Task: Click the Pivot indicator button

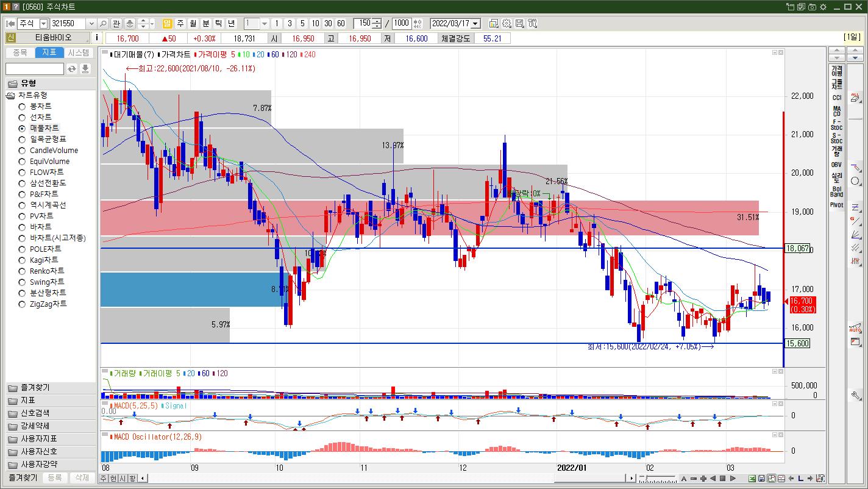Action: pyautogui.click(x=837, y=205)
